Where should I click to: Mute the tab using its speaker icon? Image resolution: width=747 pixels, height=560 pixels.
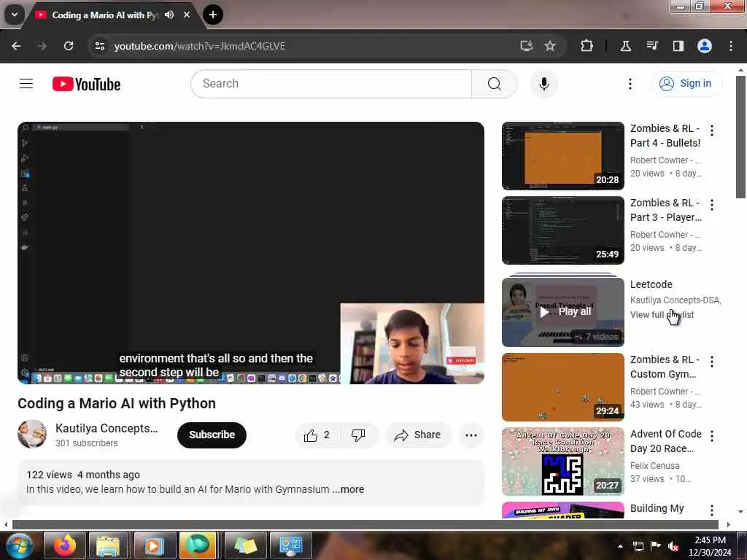pos(169,15)
